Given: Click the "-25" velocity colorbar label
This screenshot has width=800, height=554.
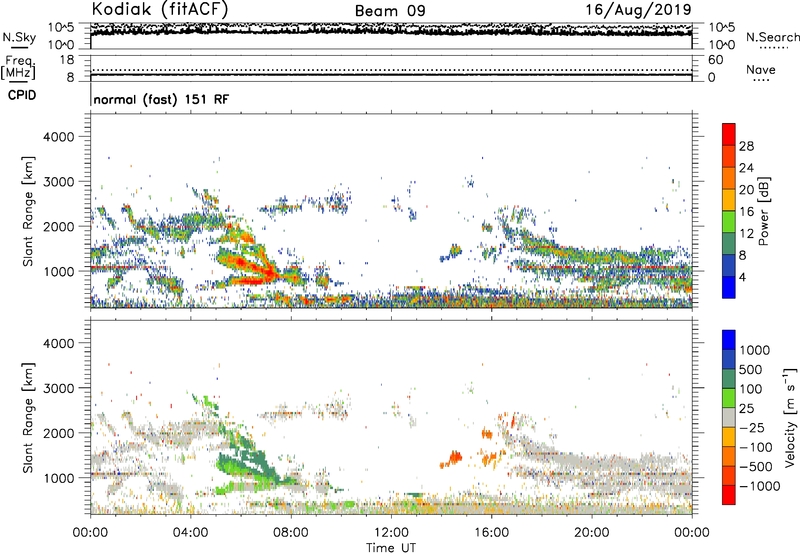Looking at the screenshot, I should [x=750, y=428].
